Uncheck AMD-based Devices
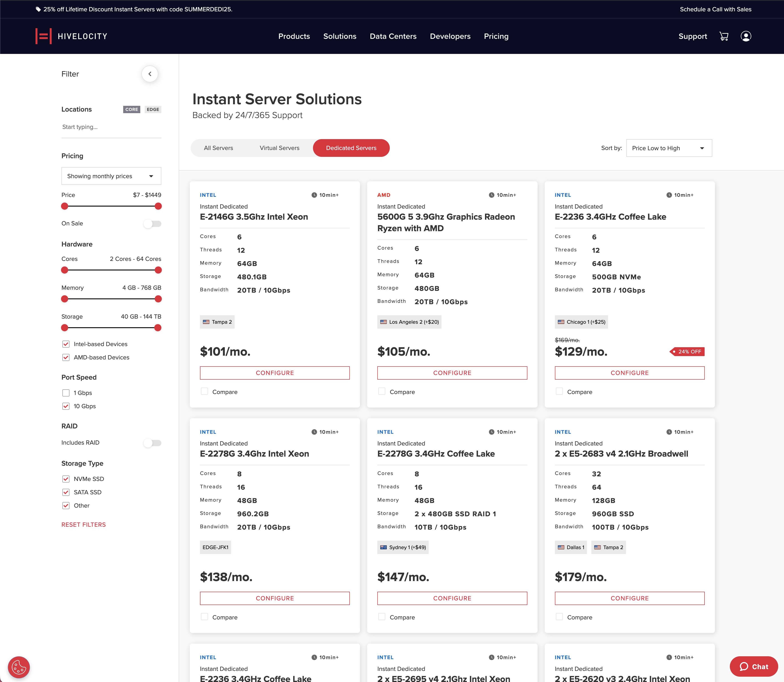This screenshot has width=784, height=682. [66, 357]
